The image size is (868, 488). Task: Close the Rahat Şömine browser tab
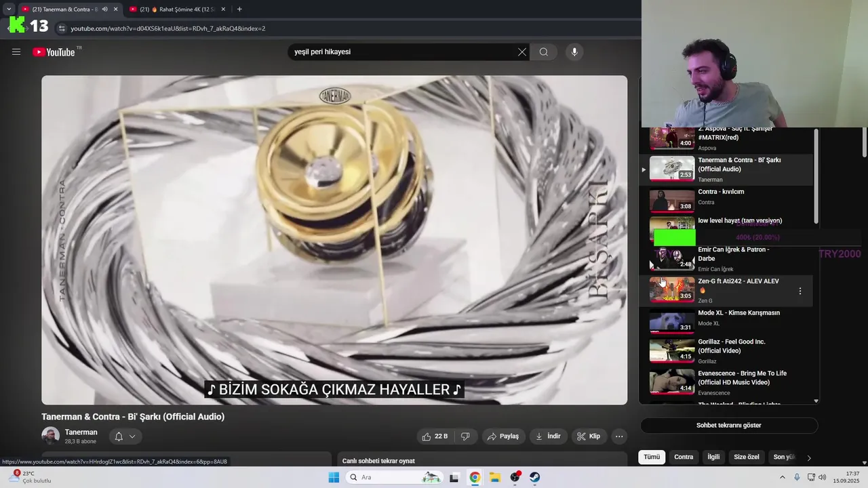tap(222, 9)
